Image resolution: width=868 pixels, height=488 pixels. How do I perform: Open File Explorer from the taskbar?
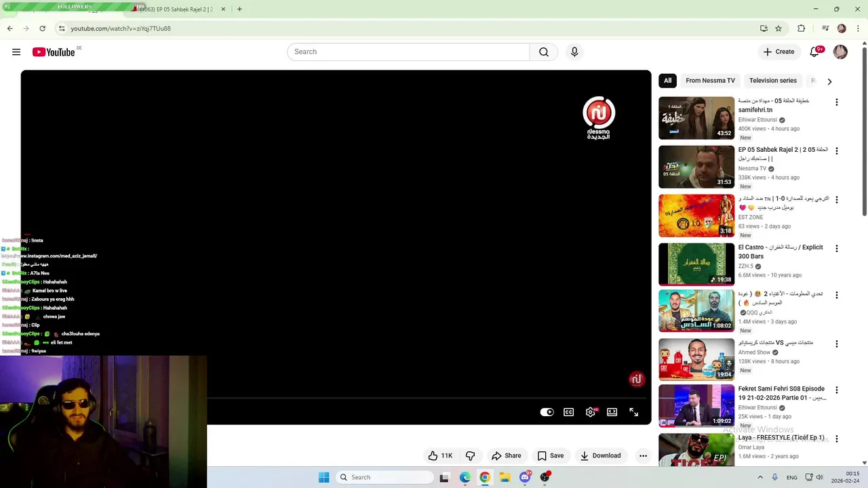(x=505, y=477)
